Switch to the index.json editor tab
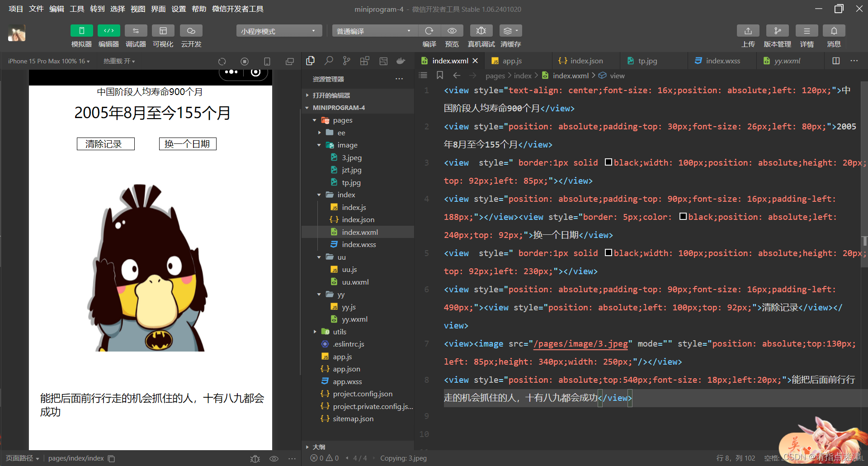The width and height of the screenshot is (868, 466). pos(586,61)
